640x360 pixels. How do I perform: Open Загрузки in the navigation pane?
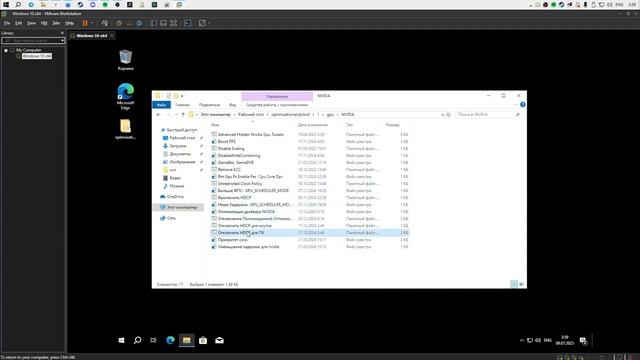tap(178, 146)
